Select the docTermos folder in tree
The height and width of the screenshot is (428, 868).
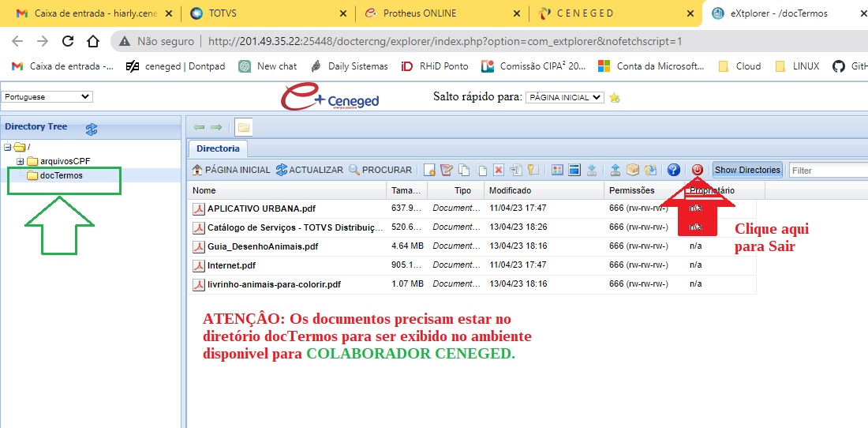click(61, 175)
